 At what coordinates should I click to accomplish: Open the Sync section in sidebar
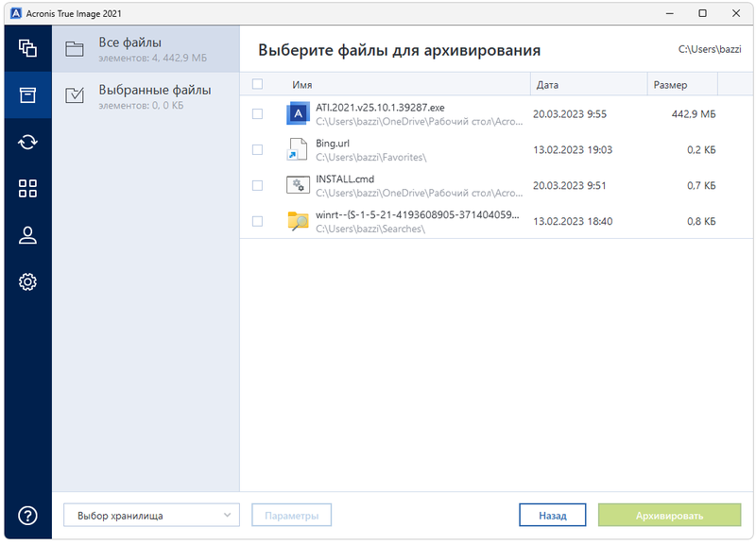[27, 142]
